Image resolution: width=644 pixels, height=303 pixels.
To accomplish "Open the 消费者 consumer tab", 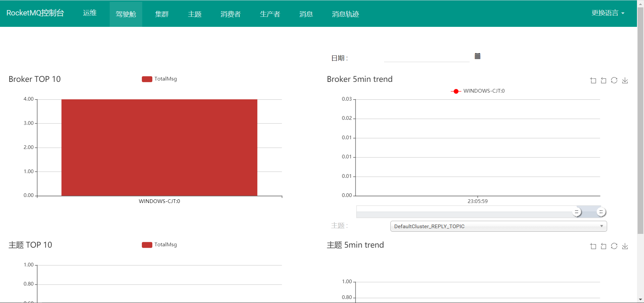I will click(x=230, y=14).
